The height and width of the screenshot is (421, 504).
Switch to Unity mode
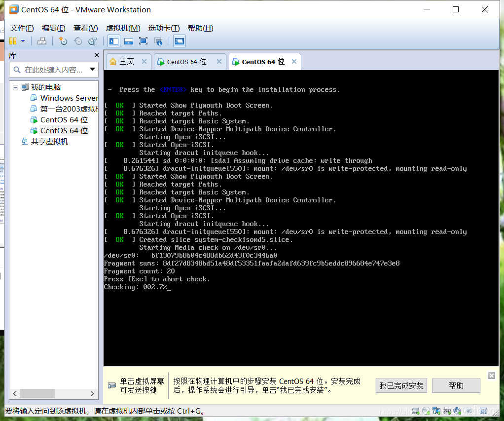click(x=158, y=41)
